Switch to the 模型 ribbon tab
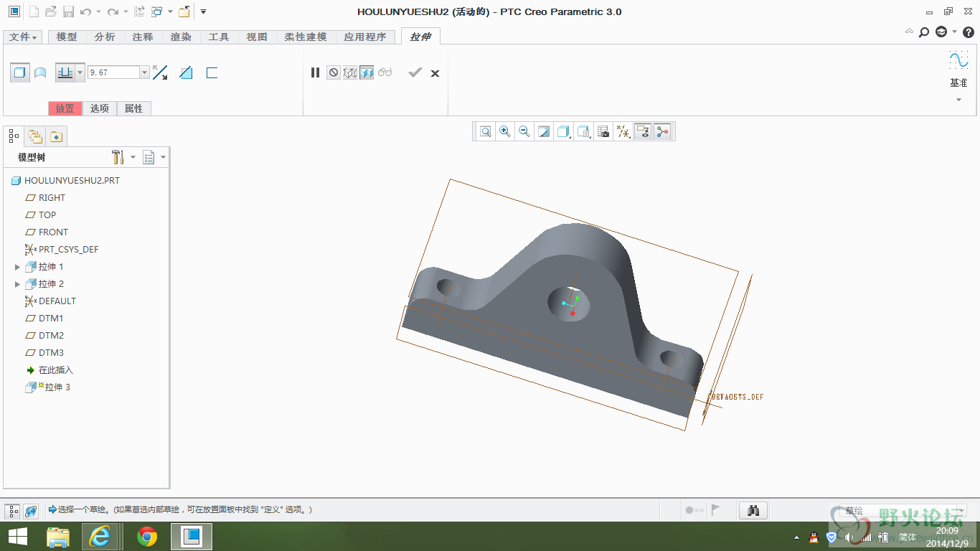Screen dimensions: 980x551 coord(67,37)
